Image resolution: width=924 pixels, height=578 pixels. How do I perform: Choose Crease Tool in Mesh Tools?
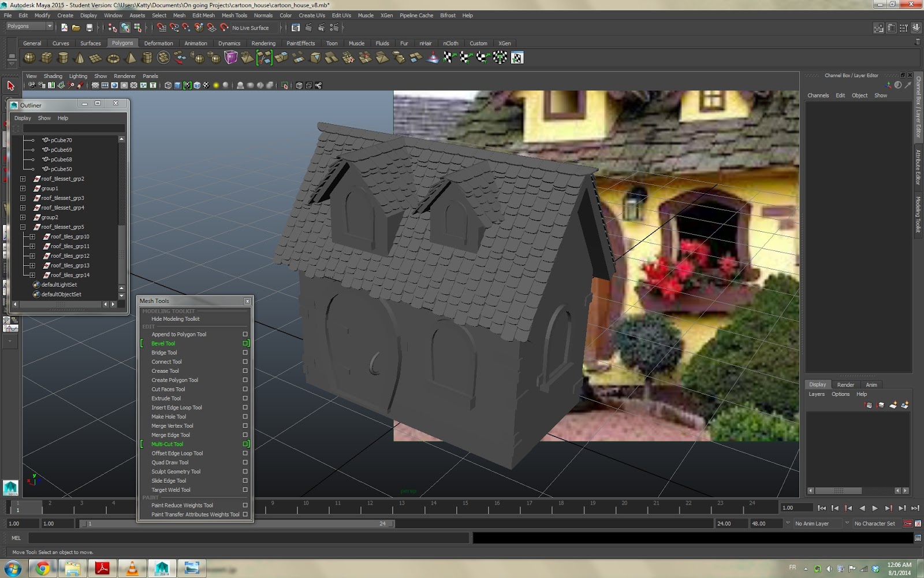click(165, 371)
